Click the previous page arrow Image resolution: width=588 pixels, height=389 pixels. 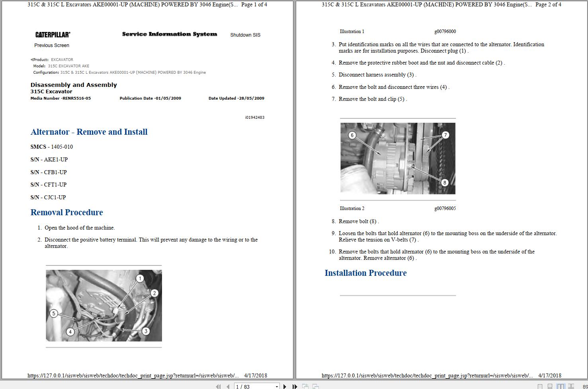[x=228, y=386]
